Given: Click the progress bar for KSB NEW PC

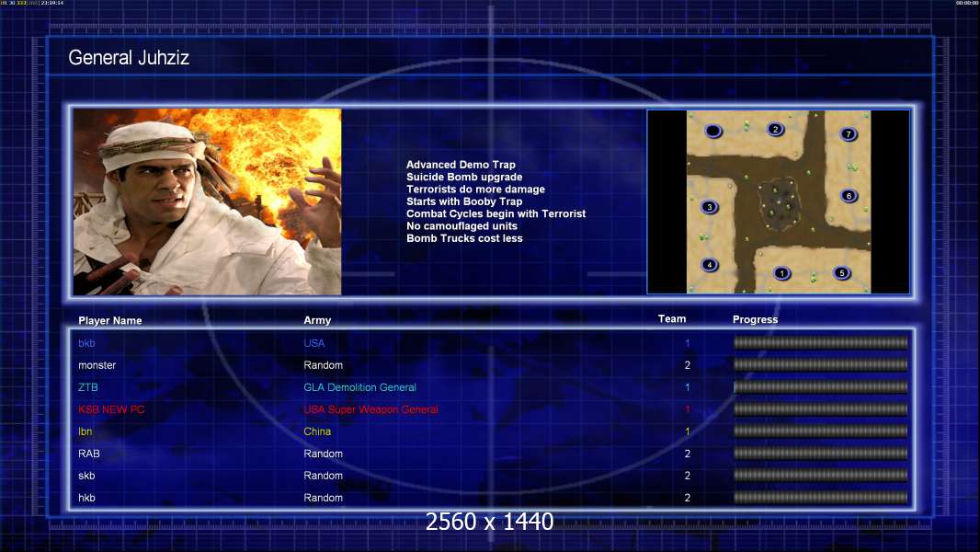Looking at the screenshot, I should point(820,409).
